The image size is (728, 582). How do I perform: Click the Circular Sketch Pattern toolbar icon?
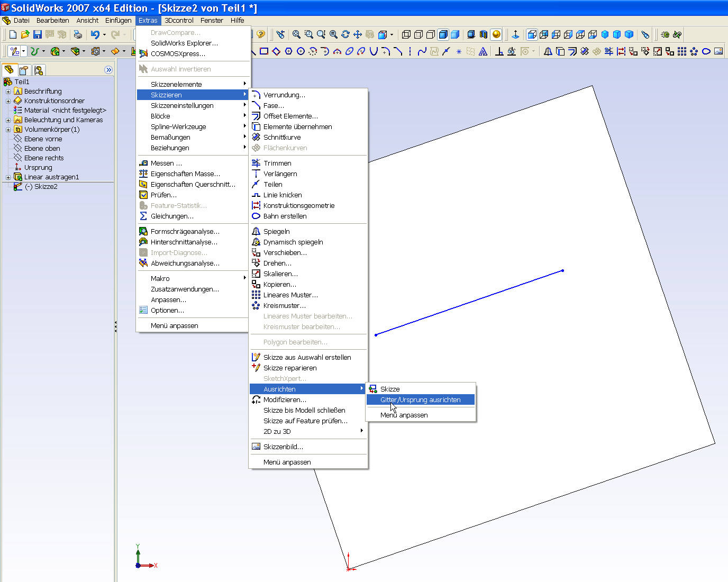pos(694,51)
